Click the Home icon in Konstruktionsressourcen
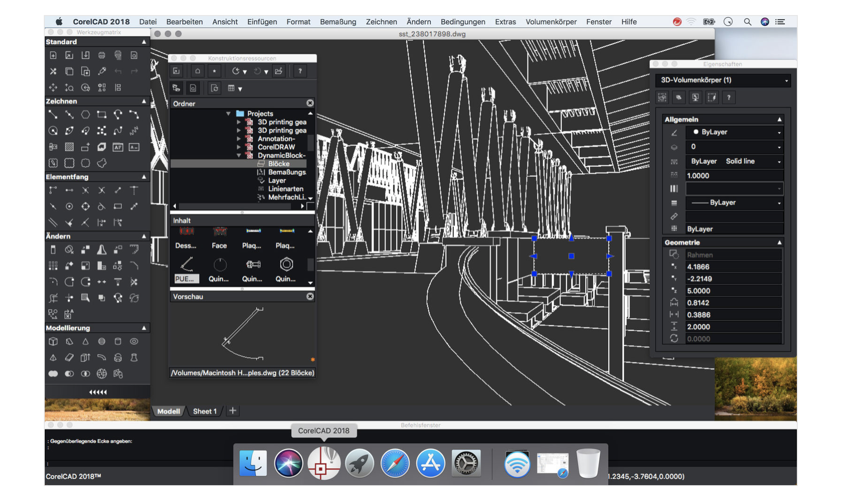Screen dimensions: 852x504 click(x=197, y=71)
